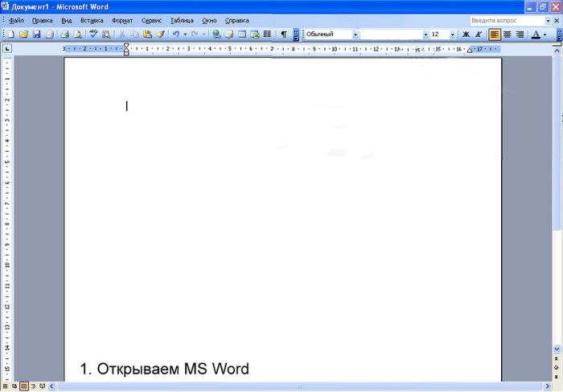
Task: Open Tables and Borders toolbar icon
Action: (x=229, y=35)
